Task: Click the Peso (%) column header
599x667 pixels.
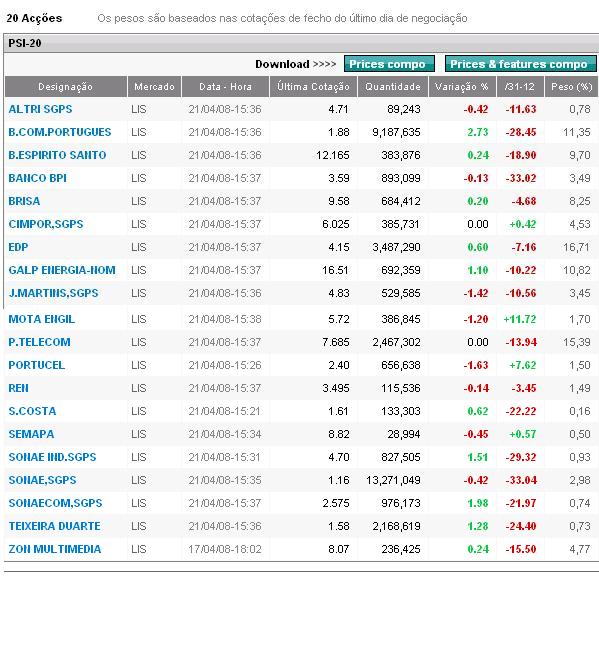Action: pos(572,87)
